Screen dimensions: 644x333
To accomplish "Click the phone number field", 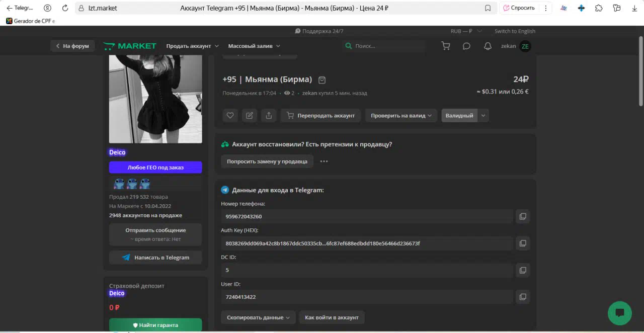I will (x=367, y=216).
